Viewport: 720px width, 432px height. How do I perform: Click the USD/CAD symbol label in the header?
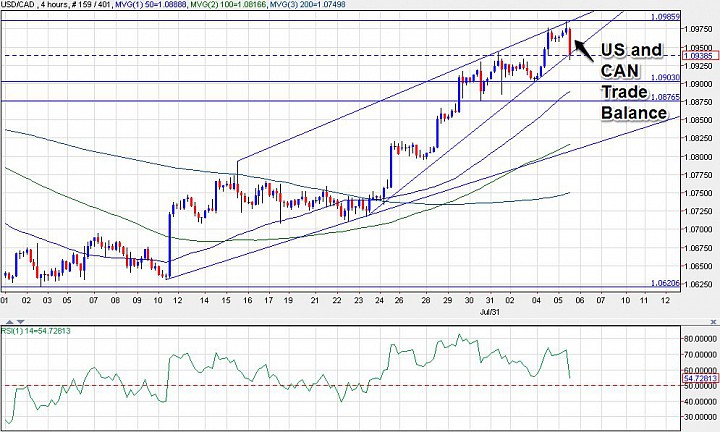16,4
